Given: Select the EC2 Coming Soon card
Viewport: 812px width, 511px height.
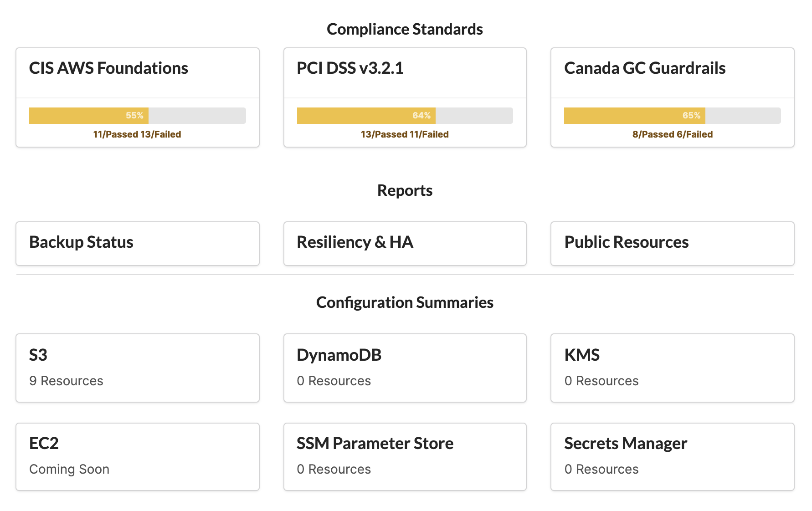Looking at the screenshot, I should pyautogui.click(x=138, y=457).
